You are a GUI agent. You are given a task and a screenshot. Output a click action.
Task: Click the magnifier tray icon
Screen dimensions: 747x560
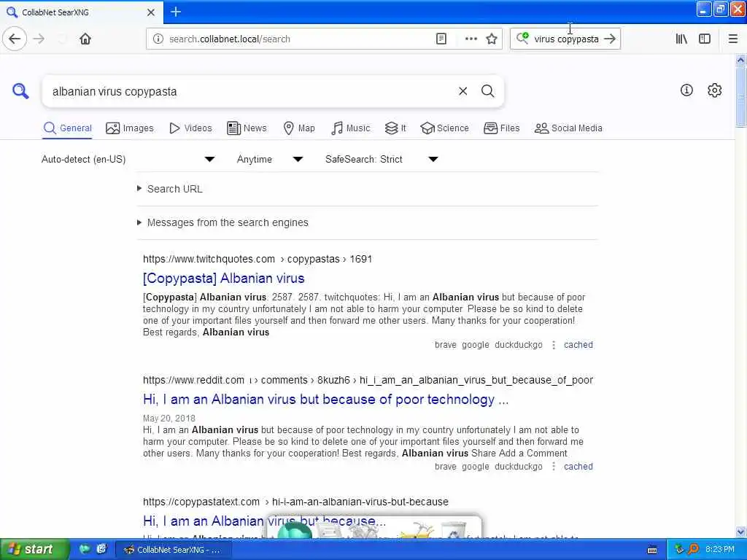[x=693, y=550]
